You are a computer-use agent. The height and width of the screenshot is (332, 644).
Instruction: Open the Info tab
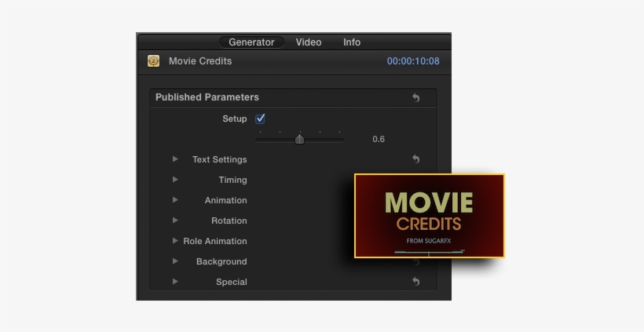tap(352, 42)
